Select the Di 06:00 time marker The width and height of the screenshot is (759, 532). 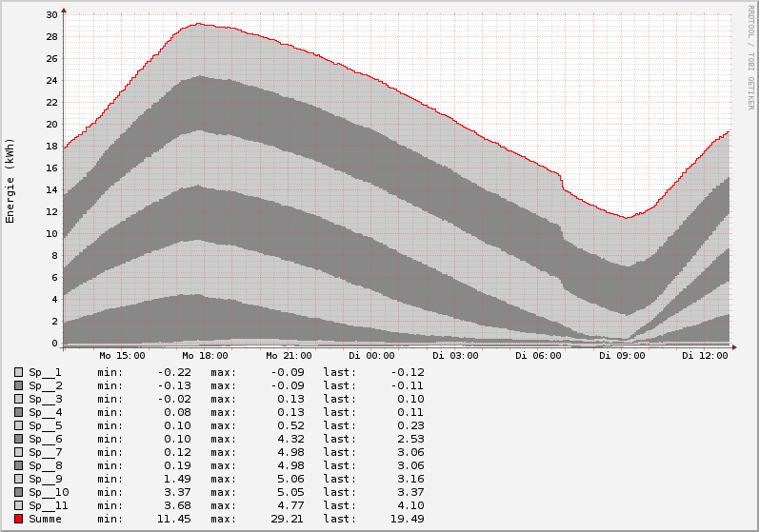pos(536,355)
